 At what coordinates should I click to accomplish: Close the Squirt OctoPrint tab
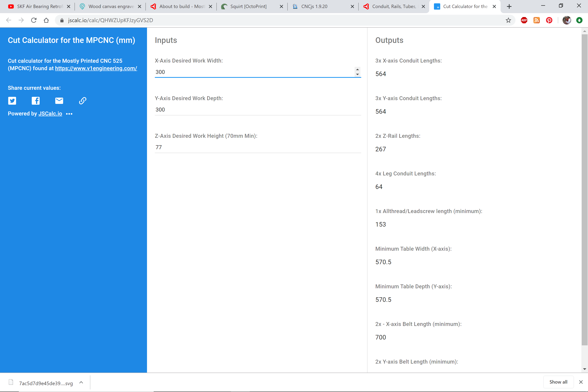281,6
